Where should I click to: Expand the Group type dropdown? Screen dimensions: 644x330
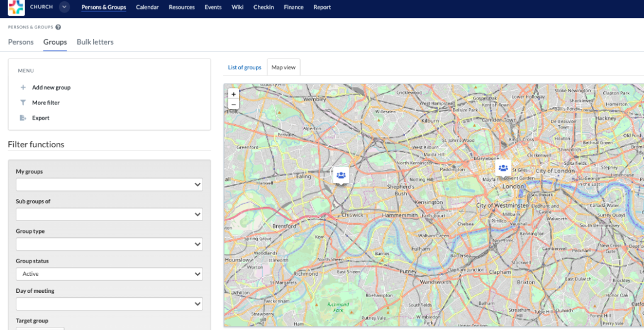pyautogui.click(x=109, y=244)
